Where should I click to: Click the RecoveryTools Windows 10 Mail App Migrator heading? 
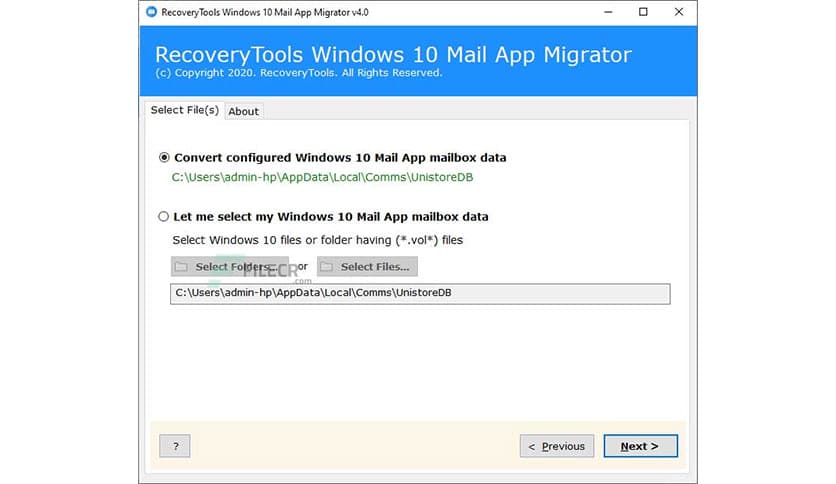393,54
